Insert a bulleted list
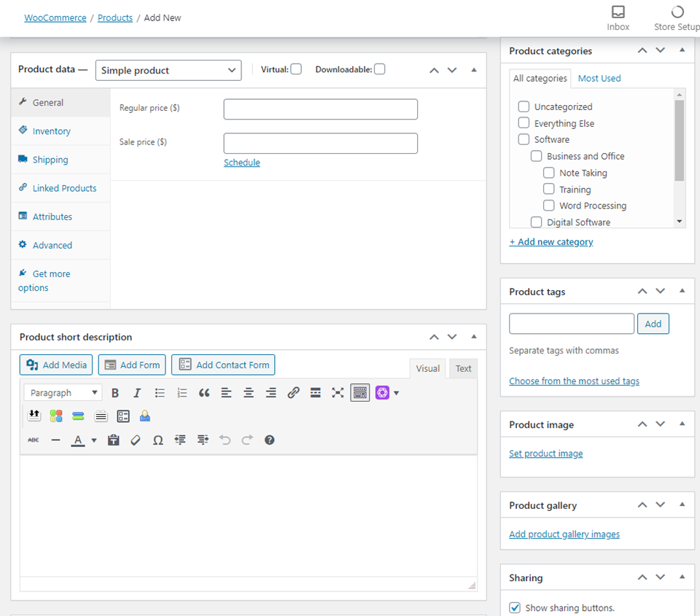 (x=160, y=393)
